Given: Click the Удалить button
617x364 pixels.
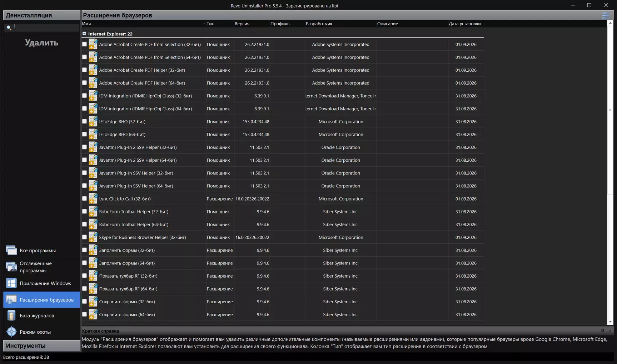Looking at the screenshot, I should pos(42,43).
